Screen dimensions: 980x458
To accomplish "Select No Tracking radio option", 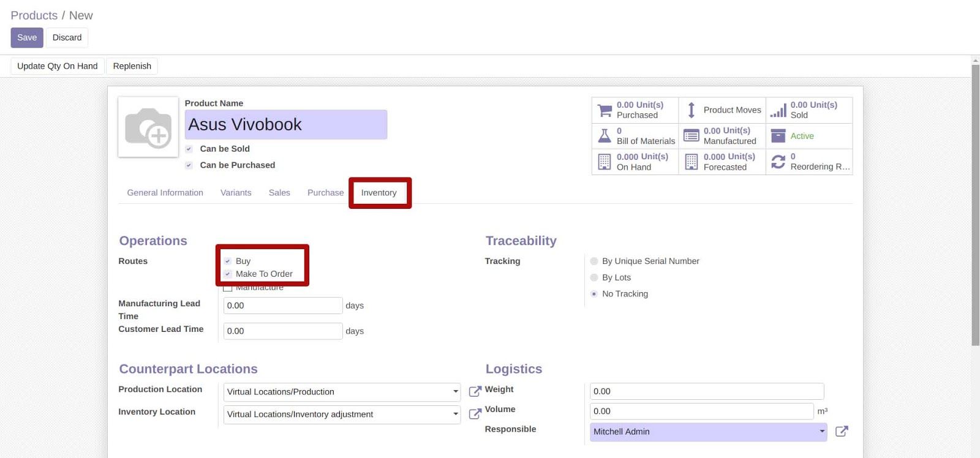I will point(594,294).
